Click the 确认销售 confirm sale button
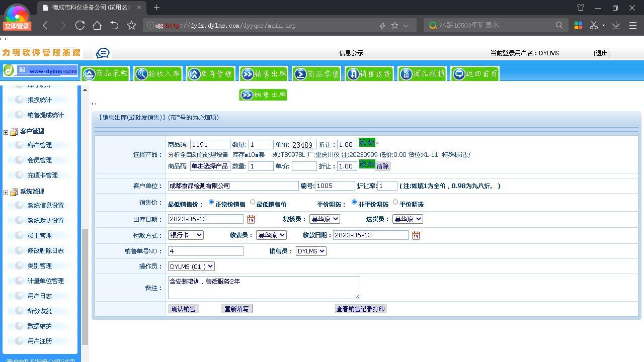644x362 pixels. [x=183, y=309]
